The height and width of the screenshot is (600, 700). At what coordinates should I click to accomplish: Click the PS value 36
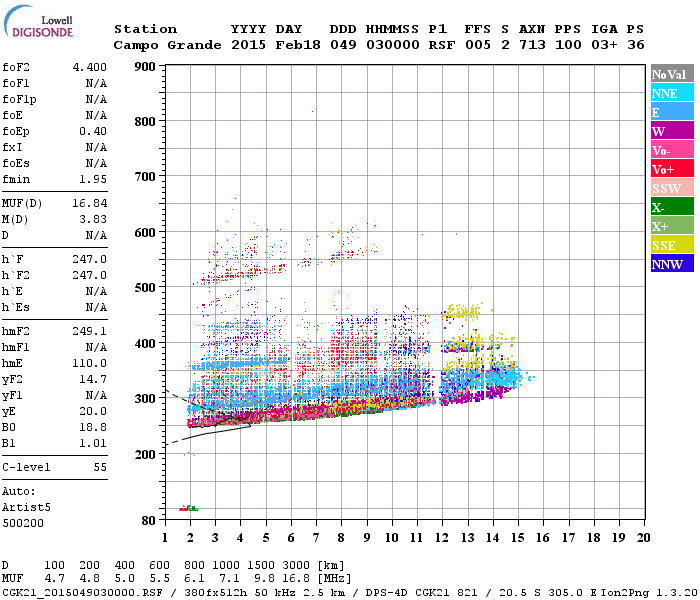click(636, 45)
